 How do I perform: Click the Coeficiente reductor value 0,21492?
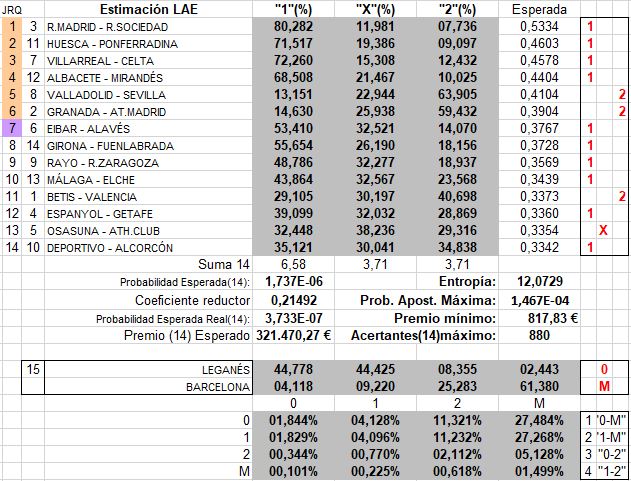(293, 300)
